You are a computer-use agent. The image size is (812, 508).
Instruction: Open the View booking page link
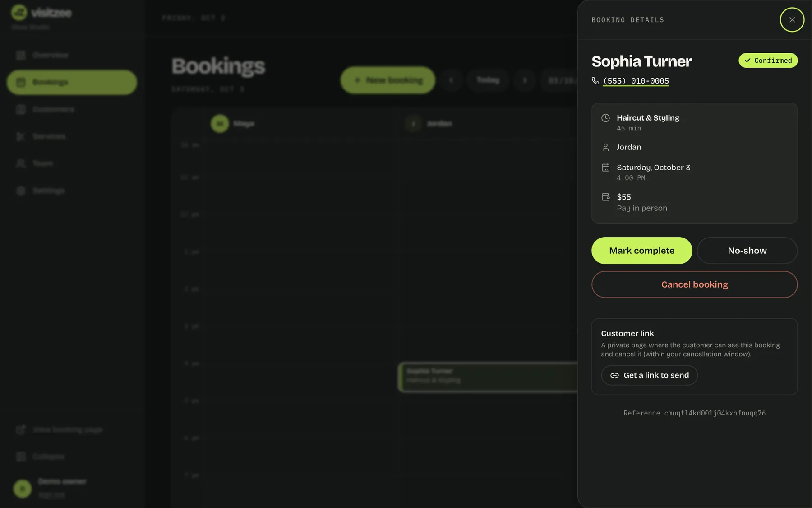(72, 429)
